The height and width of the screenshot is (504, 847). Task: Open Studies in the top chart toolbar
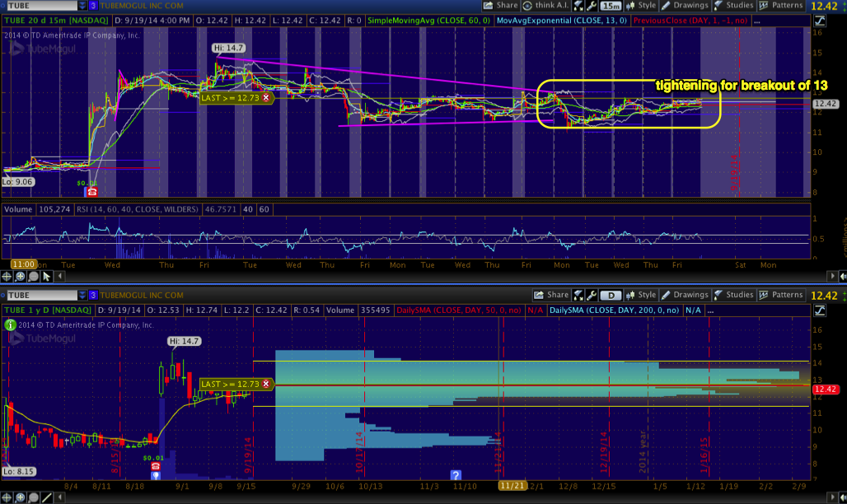pos(732,5)
